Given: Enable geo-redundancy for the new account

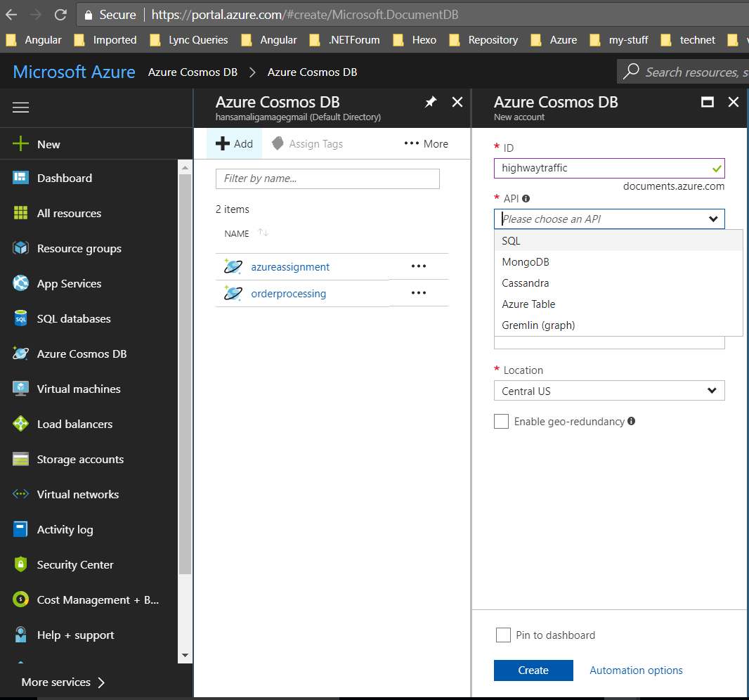Looking at the screenshot, I should pyautogui.click(x=502, y=421).
